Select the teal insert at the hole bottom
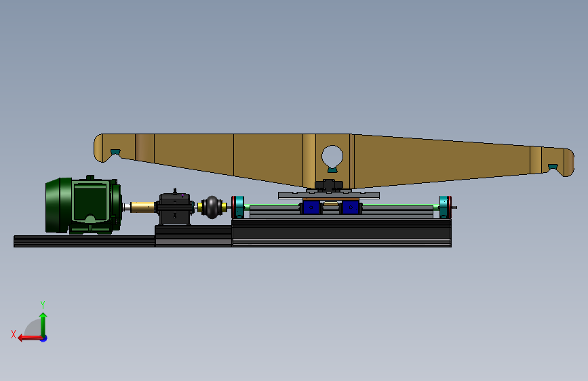Viewport: 588px width, 381px height. [332, 170]
